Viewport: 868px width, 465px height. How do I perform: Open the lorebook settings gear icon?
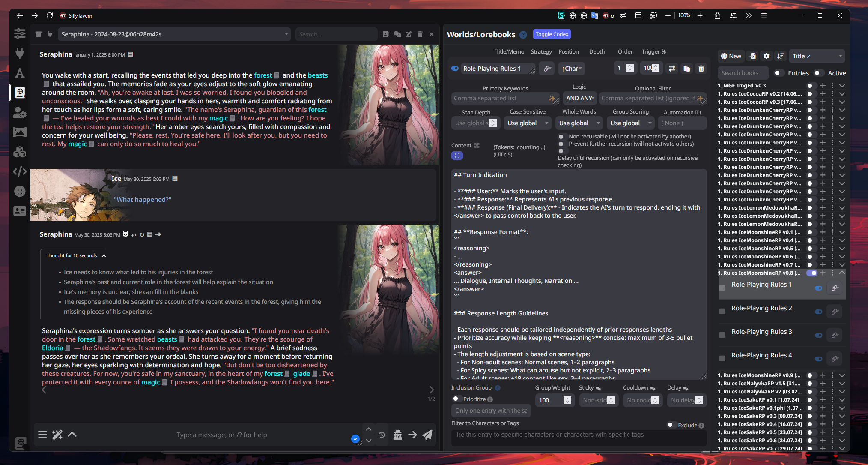coord(767,56)
